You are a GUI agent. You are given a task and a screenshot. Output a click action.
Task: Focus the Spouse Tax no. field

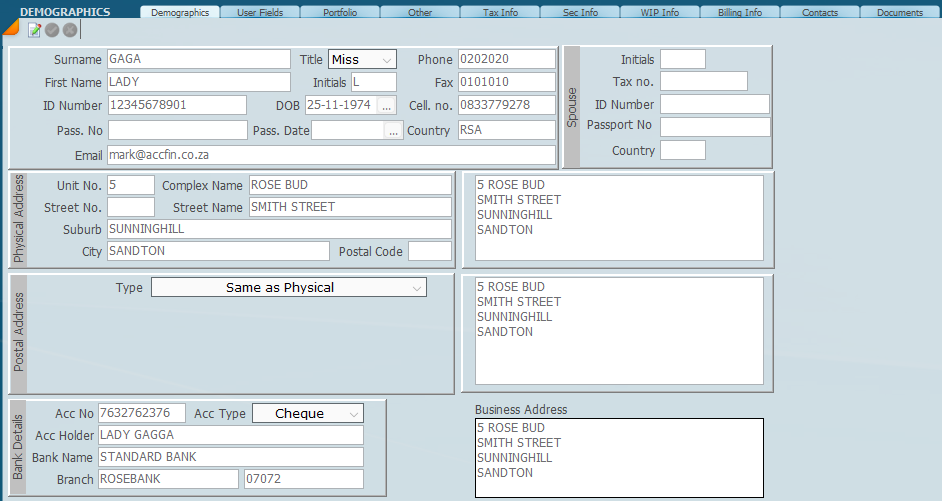click(x=703, y=82)
